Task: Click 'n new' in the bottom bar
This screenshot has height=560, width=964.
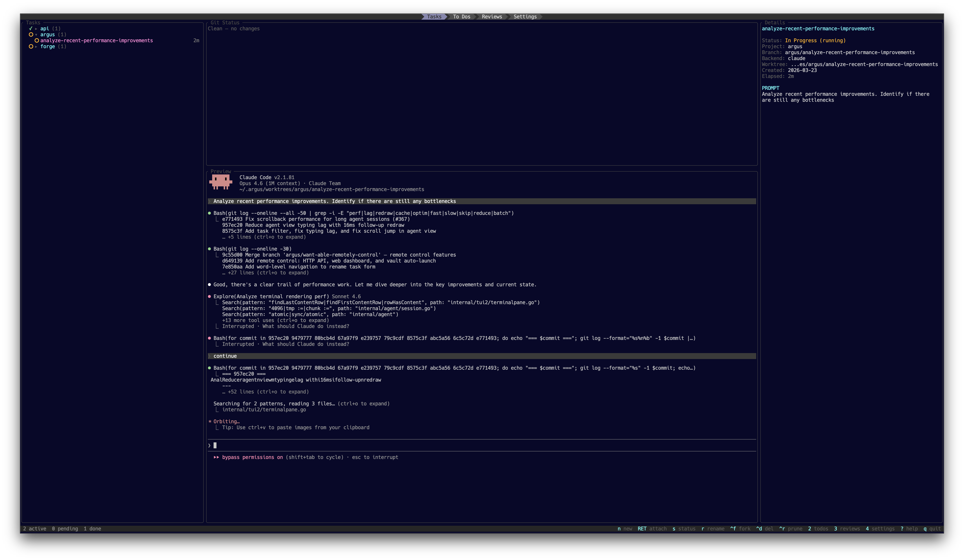Action: pos(625,529)
